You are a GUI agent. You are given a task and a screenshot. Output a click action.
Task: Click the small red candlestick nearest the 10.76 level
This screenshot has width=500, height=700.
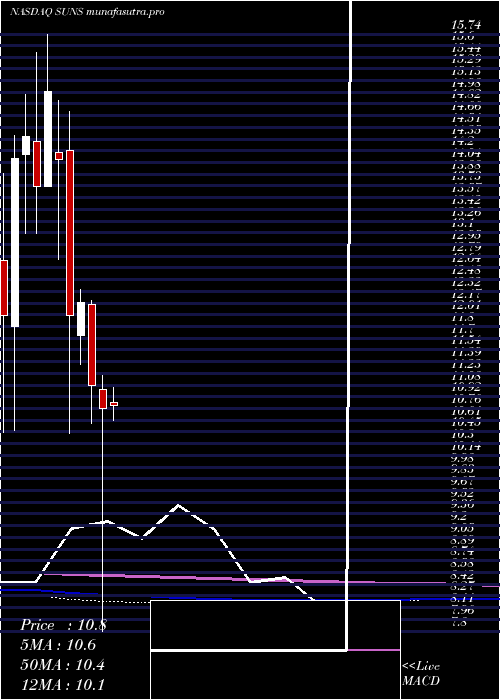[x=114, y=404]
